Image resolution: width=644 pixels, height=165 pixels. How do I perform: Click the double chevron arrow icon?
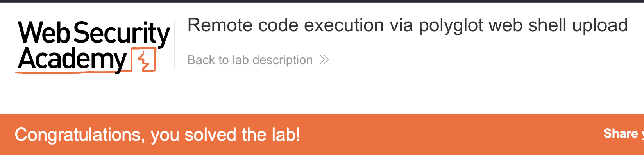(x=324, y=60)
